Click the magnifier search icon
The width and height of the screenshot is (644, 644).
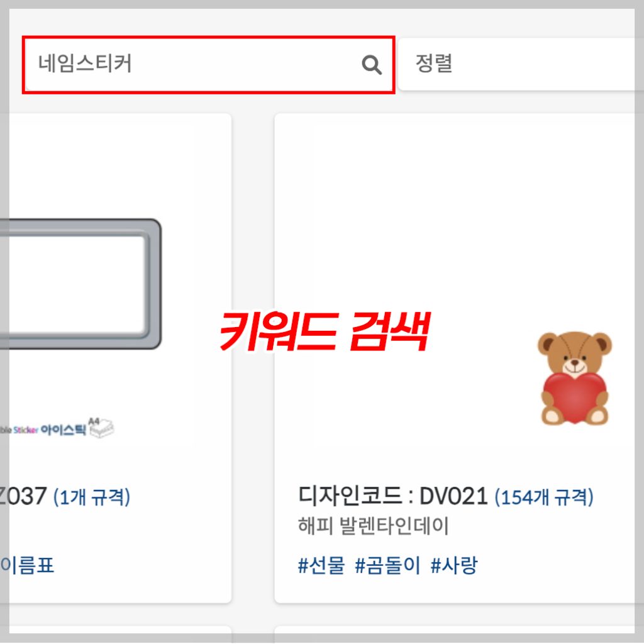[x=371, y=65]
